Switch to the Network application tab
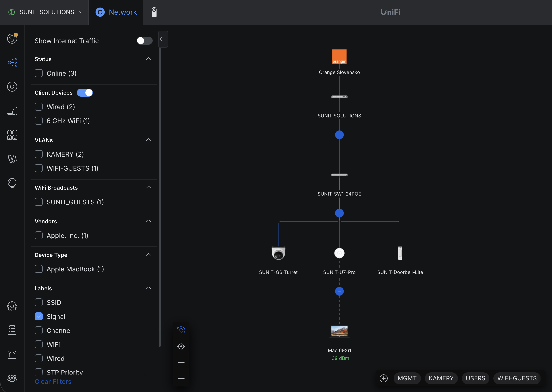 116,12
